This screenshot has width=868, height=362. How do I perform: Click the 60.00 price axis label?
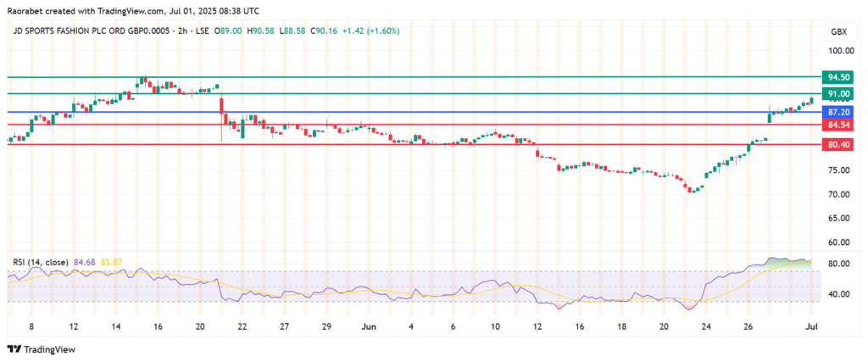tap(838, 242)
